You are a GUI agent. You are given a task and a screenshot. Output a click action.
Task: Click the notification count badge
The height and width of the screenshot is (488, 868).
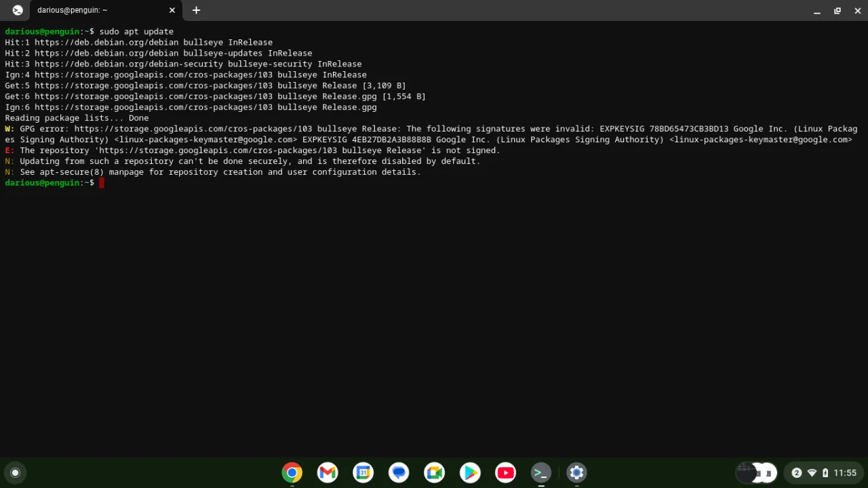point(797,472)
